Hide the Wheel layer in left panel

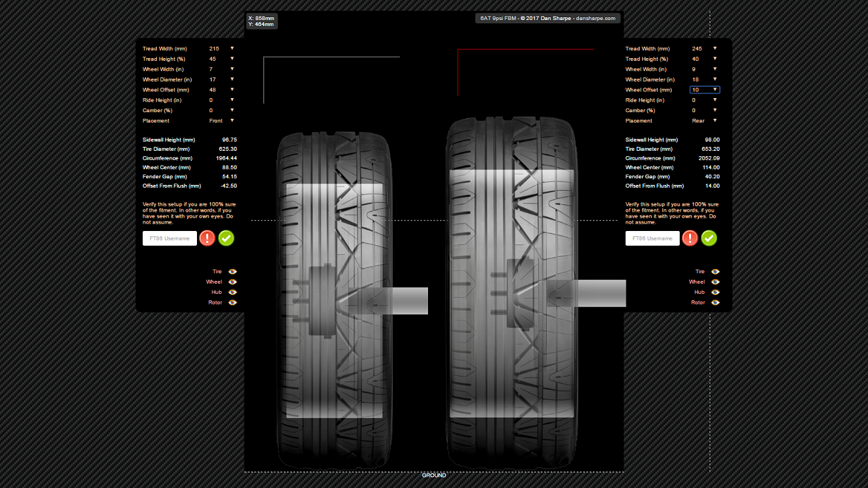[232, 282]
